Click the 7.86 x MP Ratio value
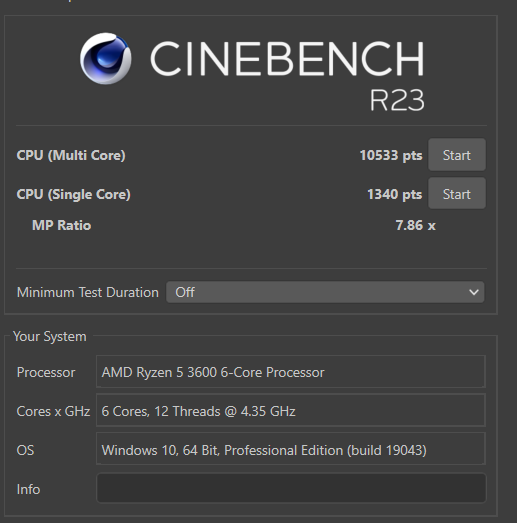517x523 pixels. (416, 225)
